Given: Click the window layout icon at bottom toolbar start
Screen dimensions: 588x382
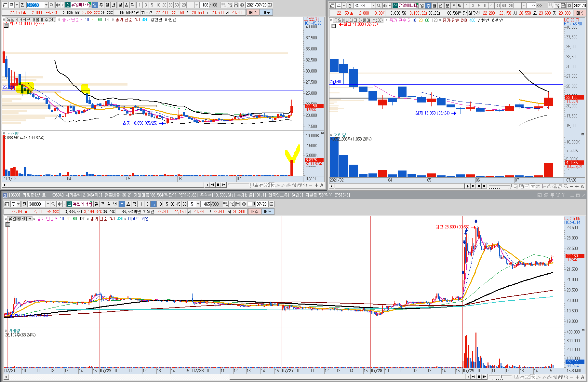Looking at the screenshot, I should tap(7, 204).
